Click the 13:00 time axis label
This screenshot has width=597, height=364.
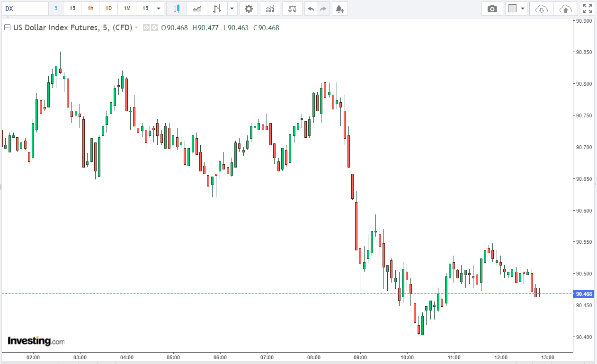[x=548, y=357]
